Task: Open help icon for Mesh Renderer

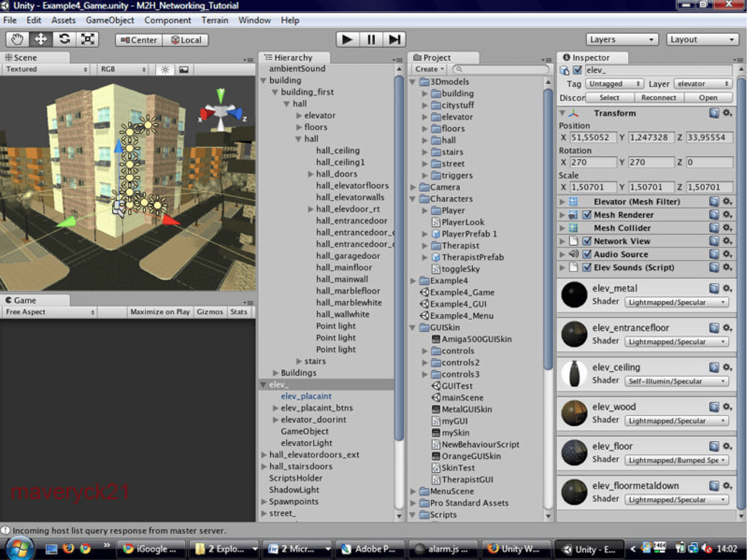Action: coord(714,215)
